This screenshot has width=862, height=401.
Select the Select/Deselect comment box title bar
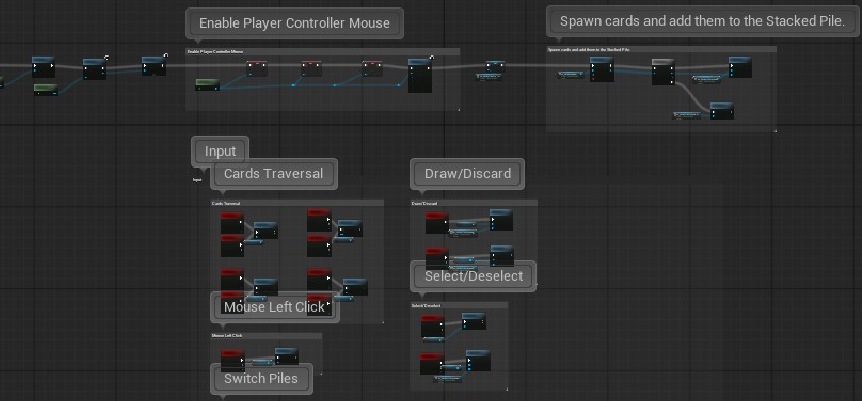coord(459,305)
